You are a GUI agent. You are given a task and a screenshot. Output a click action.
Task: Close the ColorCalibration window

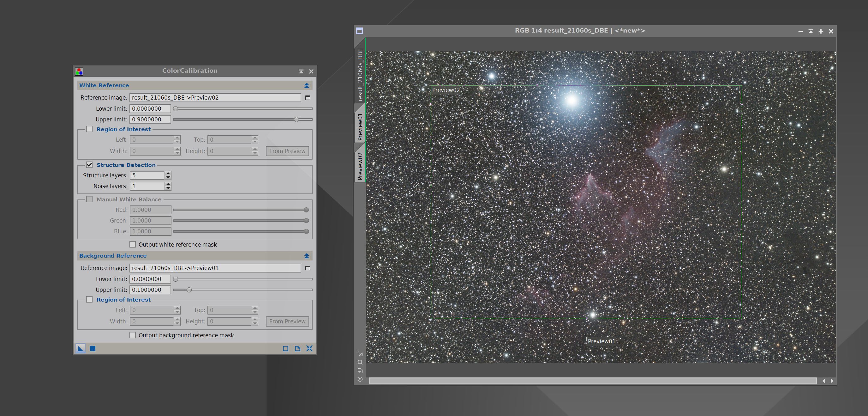click(x=311, y=71)
